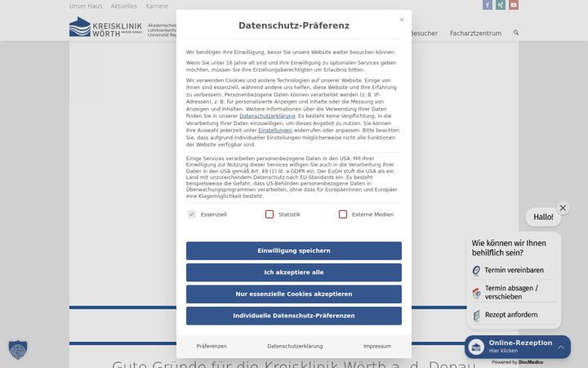Open the Xing social icon

[x=501, y=5]
